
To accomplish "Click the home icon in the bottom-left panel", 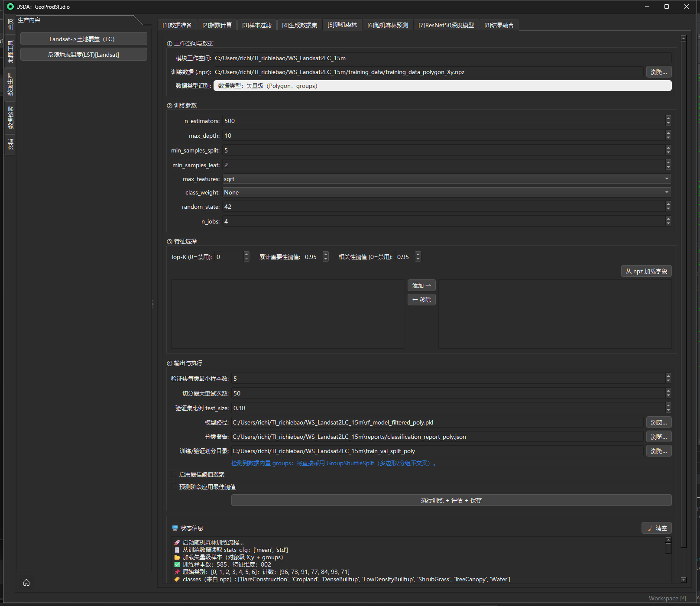I will (x=26, y=583).
